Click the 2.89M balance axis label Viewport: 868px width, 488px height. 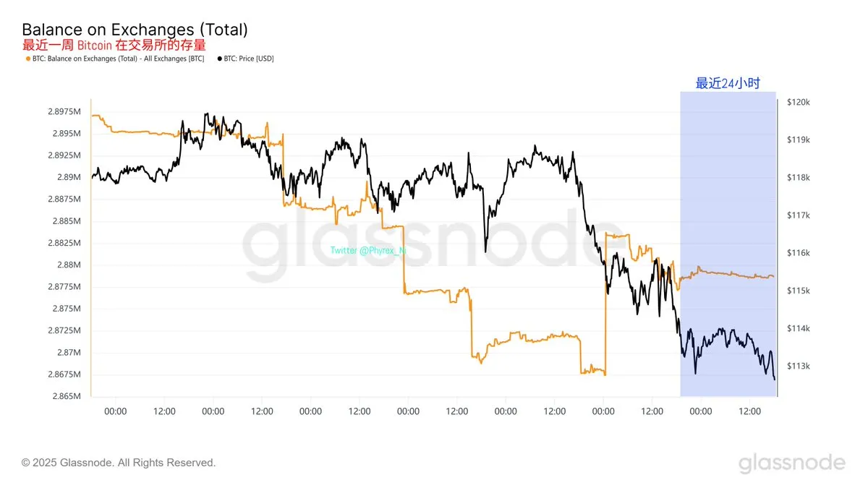tap(69, 177)
